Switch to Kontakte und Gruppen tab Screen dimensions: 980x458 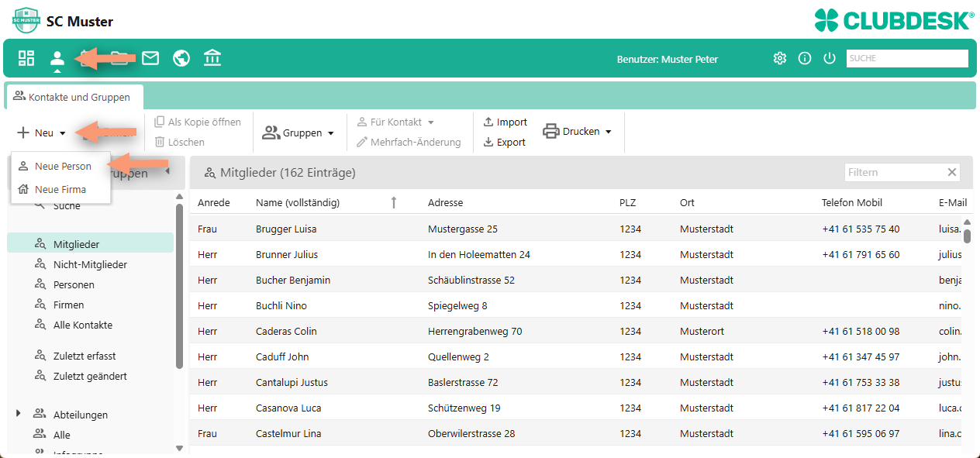74,97
